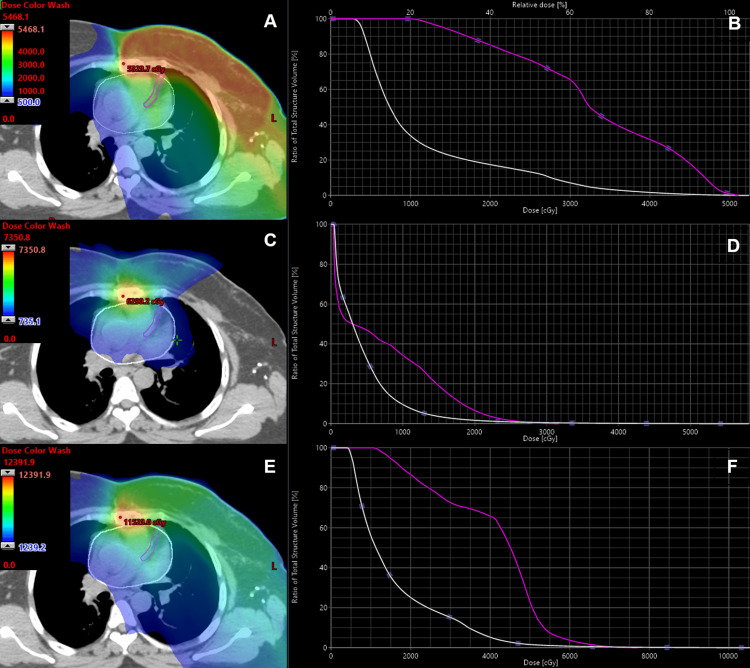Click the upper limit arrow beside 12391.9
This screenshot has height=668, width=750.
8,473
